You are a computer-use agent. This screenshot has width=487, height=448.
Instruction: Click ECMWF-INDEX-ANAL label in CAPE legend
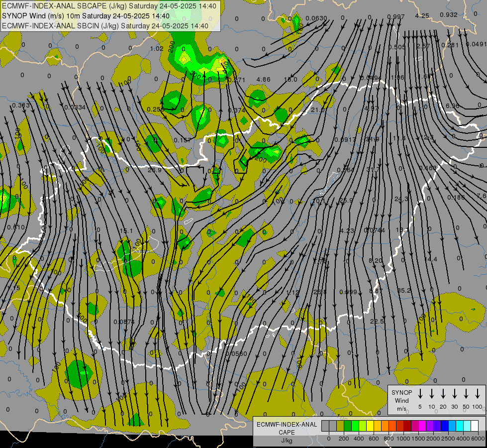coord(287,425)
